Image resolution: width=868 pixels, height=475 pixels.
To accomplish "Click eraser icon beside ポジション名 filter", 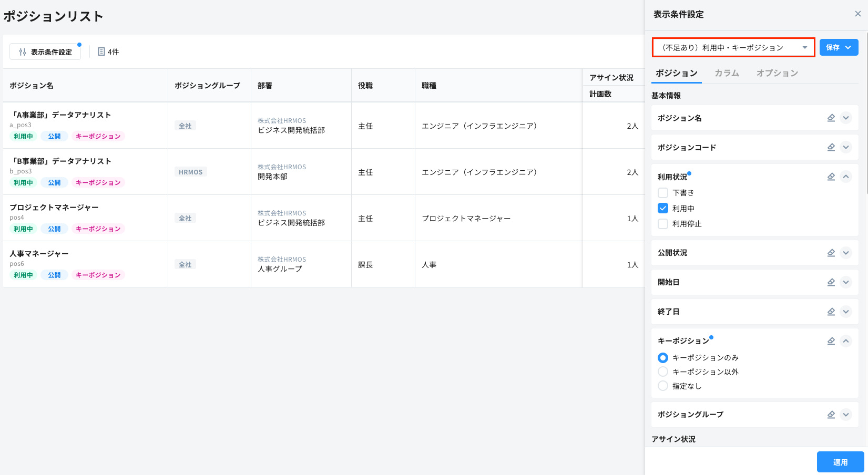I will point(831,118).
